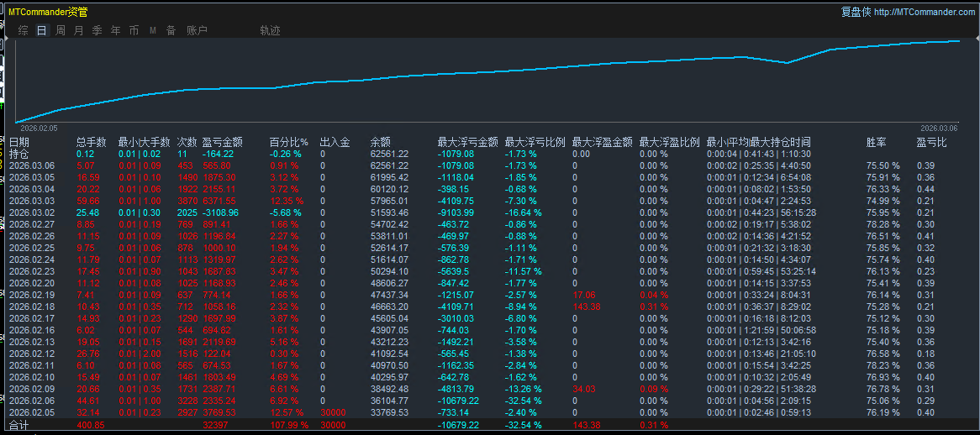The width and height of the screenshot is (980, 435).
Task: Click the 百分比% column header
Action: [289, 142]
